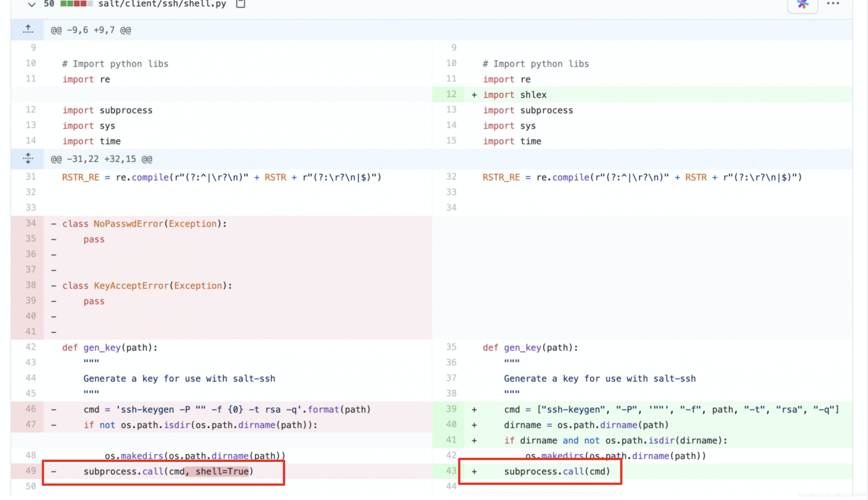Click the @@ -9,6 +9,7 @@ hunk header
The image size is (868, 500).
[91, 30]
